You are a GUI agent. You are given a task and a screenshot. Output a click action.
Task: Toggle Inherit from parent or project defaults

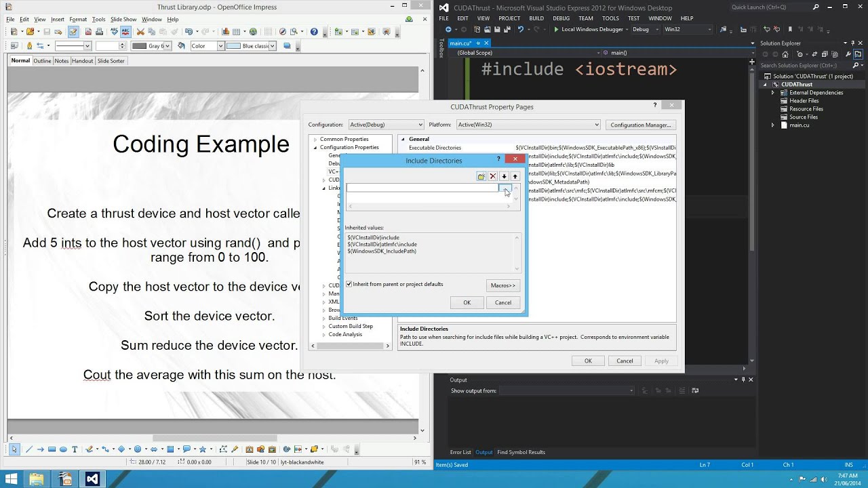click(349, 284)
